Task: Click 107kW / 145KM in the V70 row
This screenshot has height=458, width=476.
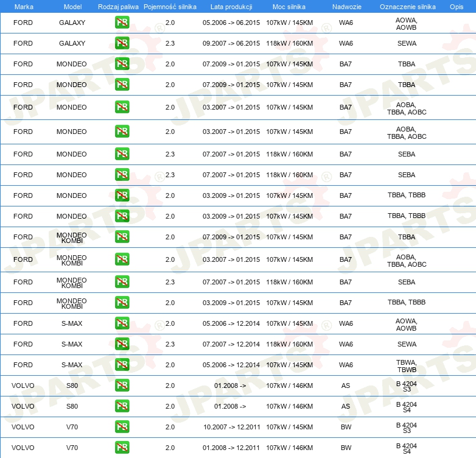Action: point(290,427)
